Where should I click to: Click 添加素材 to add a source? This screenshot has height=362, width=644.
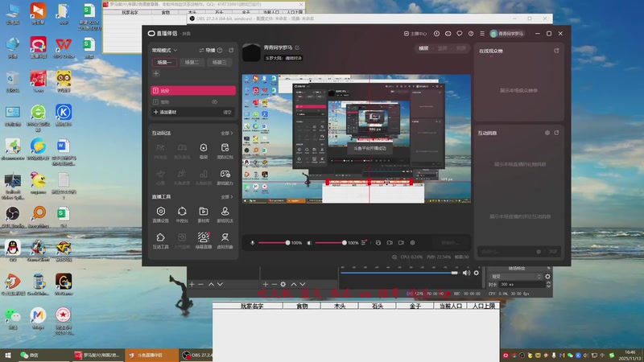pos(165,112)
